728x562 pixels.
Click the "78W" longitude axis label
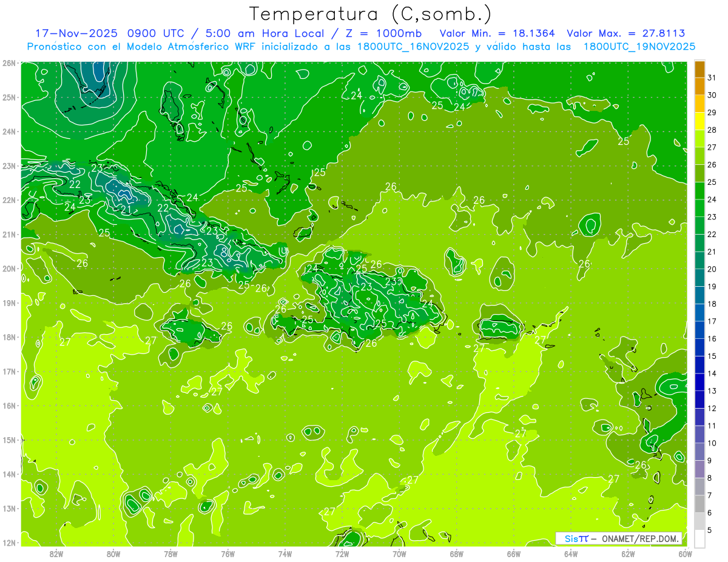170,554
